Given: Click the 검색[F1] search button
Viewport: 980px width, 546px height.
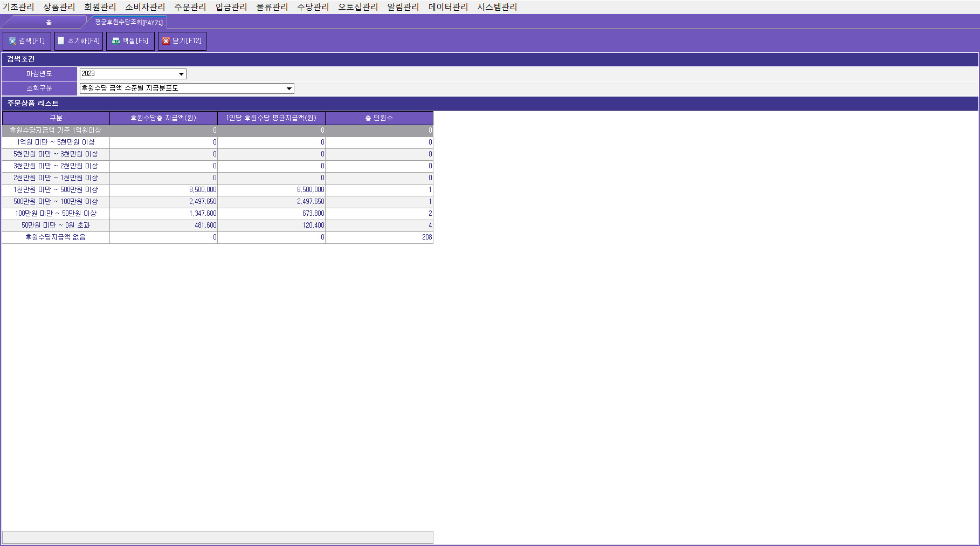Looking at the screenshot, I should (27, 41).
